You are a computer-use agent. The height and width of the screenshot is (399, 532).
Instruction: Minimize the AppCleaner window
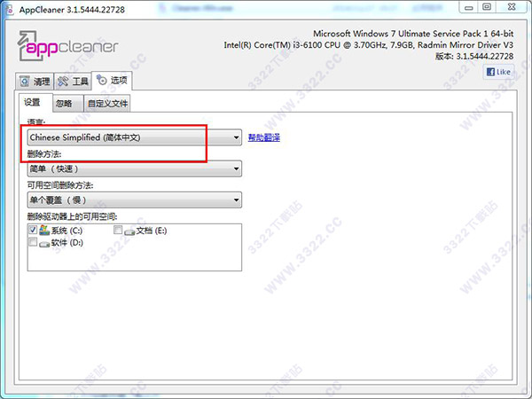[x=469, y=7]
